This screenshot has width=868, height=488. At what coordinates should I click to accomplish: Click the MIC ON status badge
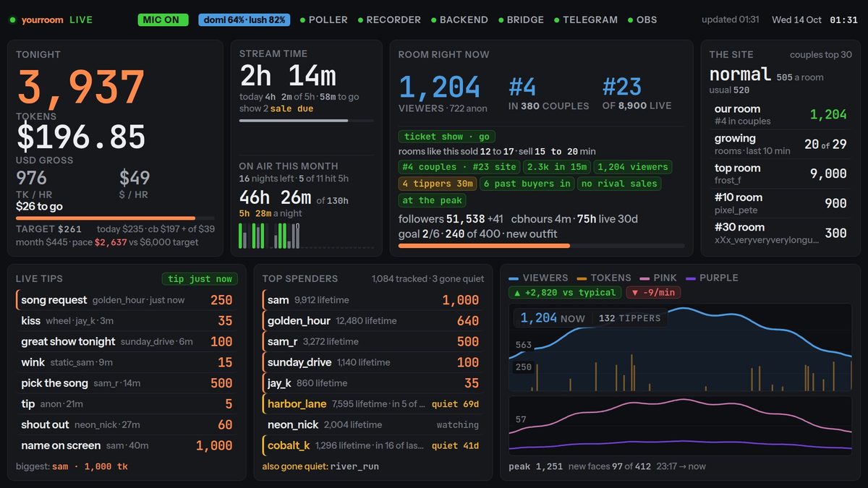[163, 20]
